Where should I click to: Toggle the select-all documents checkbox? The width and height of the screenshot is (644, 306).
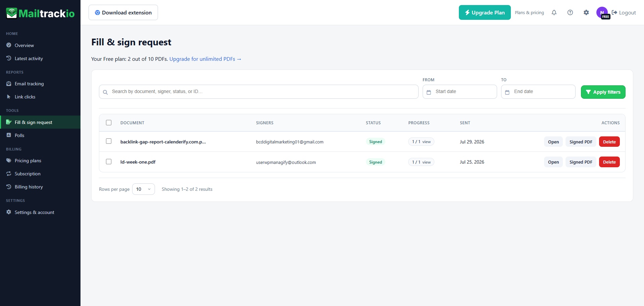click(x=109, y=123)
